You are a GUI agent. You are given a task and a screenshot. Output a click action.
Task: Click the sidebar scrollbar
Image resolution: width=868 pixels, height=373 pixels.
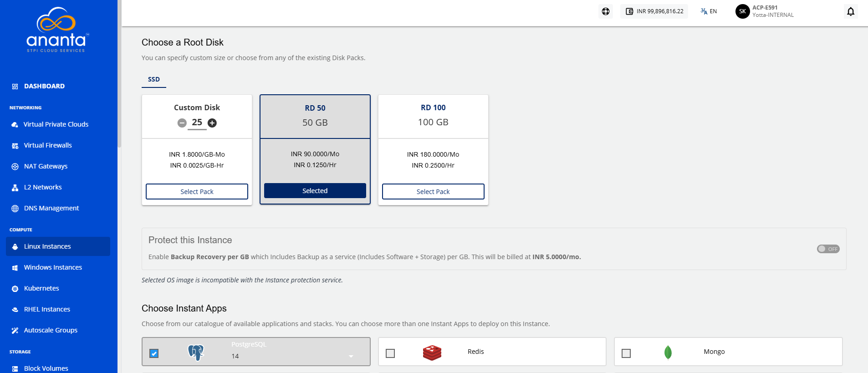119,73
